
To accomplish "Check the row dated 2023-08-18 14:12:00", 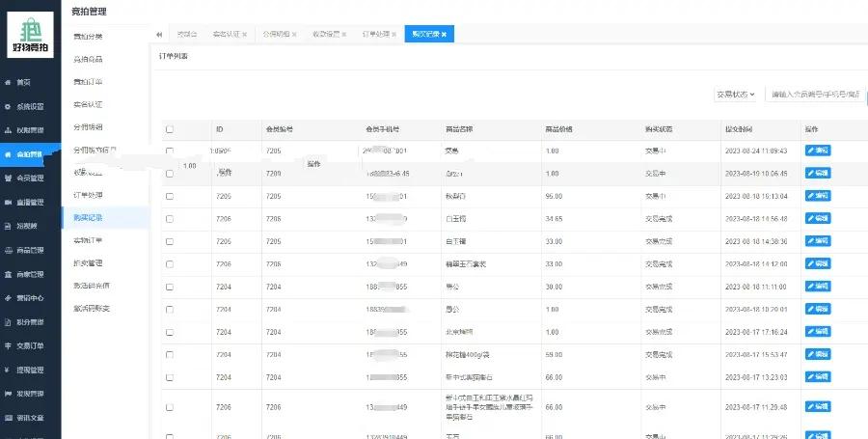I will click(x=170, y=264).
